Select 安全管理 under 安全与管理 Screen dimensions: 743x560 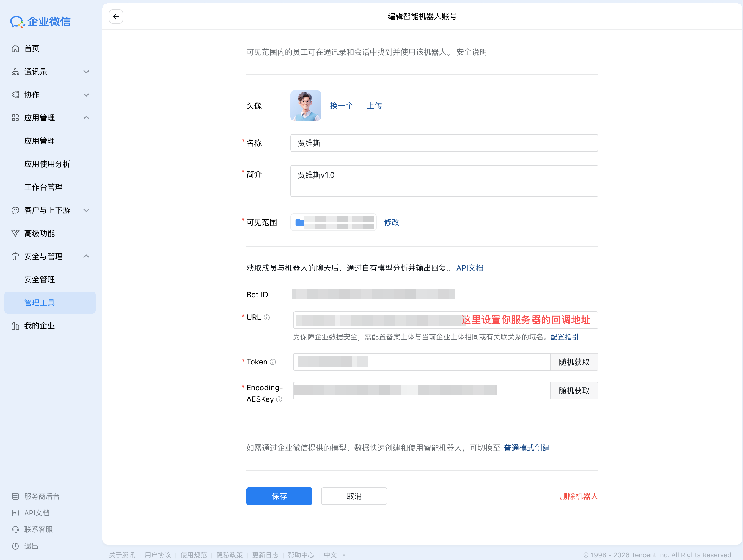[x=40, y=279]
